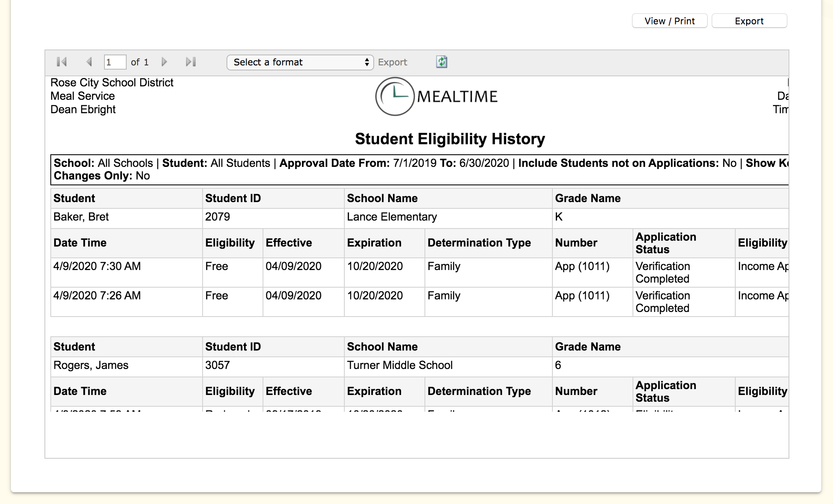Refresh the report viewer
The image size is (833, 504).
pos(441,62)
